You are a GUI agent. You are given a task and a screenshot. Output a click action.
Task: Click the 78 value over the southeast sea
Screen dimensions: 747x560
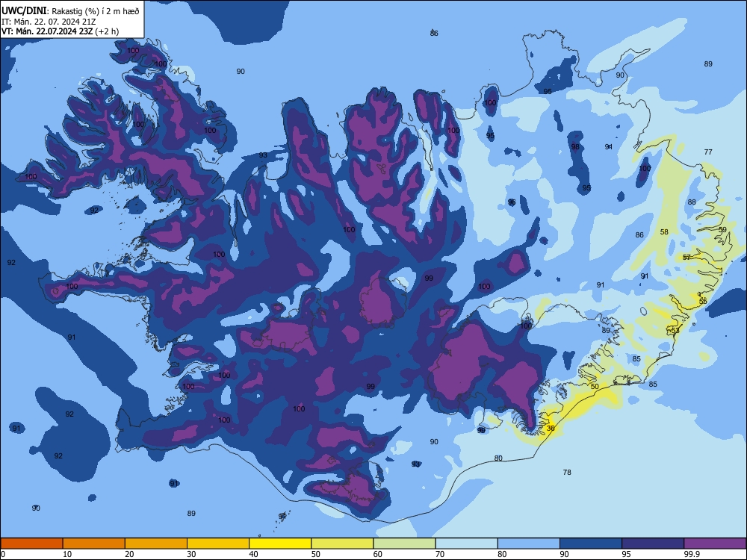(x=567, y=472)
